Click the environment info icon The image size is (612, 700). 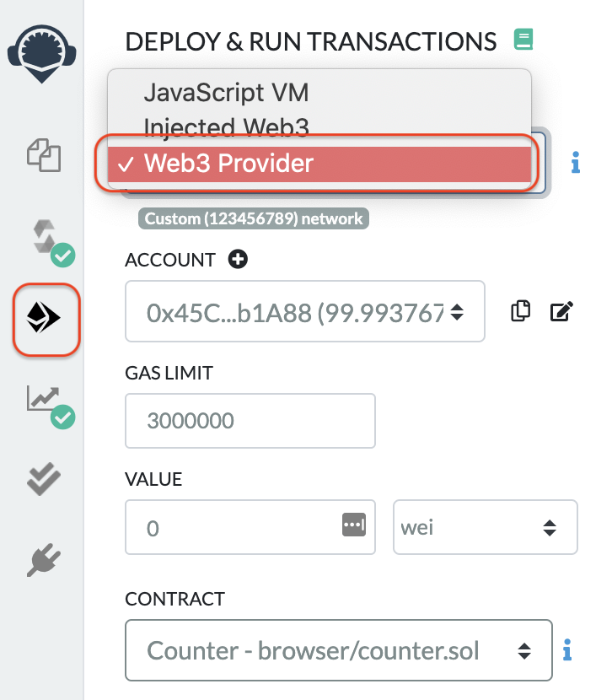pos(576,163)
